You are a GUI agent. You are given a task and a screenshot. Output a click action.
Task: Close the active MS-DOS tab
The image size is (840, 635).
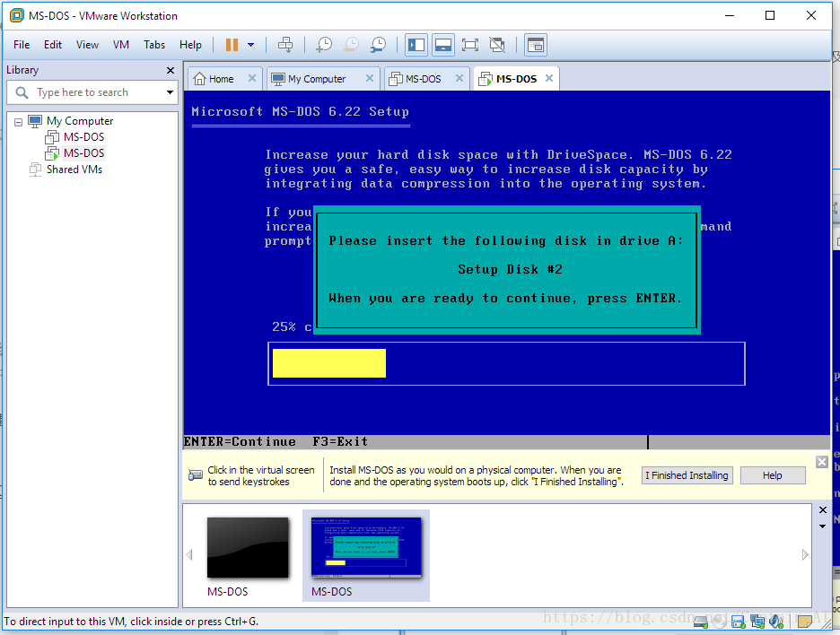click(549, 78)
